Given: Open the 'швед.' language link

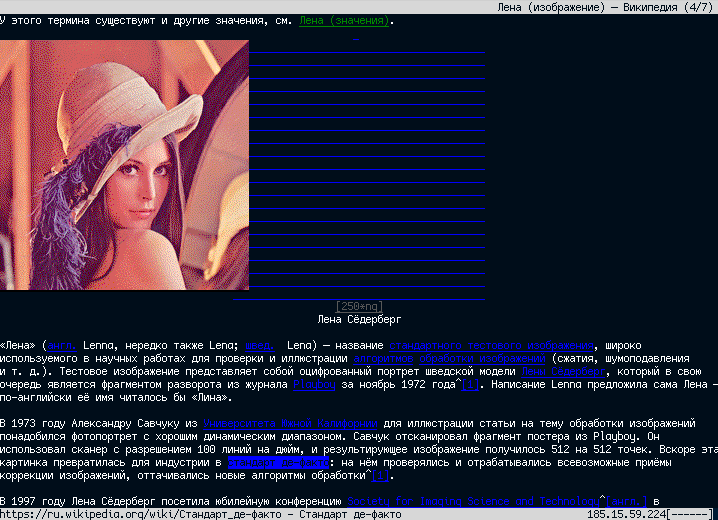Looking at the screenshot, I should click(260, 346).
